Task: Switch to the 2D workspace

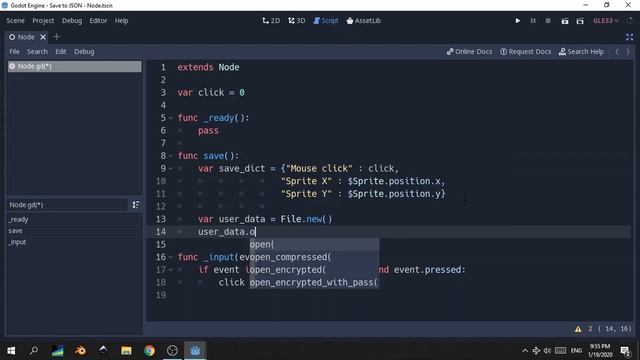Action: [x=271, y=20]
